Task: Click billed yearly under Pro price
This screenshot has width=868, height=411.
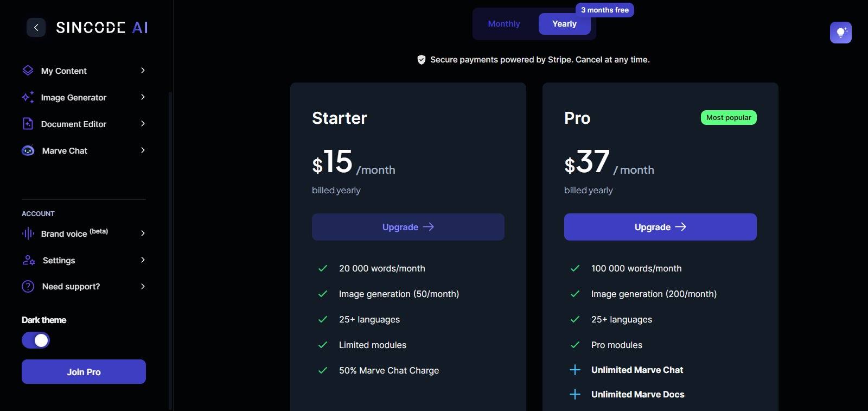Action: [589, 190]
